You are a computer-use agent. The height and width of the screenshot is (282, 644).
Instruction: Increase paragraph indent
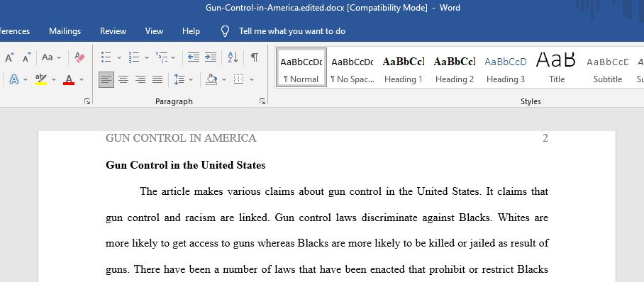[211, 57]
